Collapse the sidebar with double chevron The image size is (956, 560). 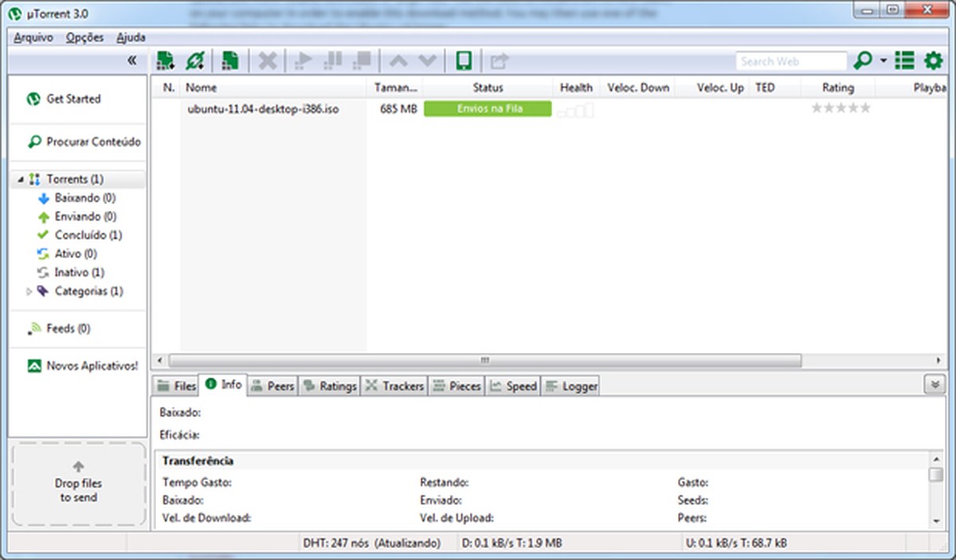(133, 61)
